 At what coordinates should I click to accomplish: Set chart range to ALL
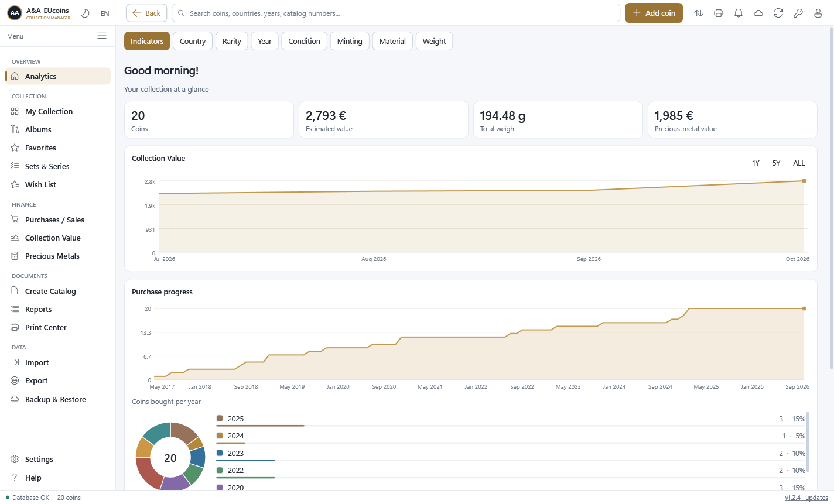799,163
